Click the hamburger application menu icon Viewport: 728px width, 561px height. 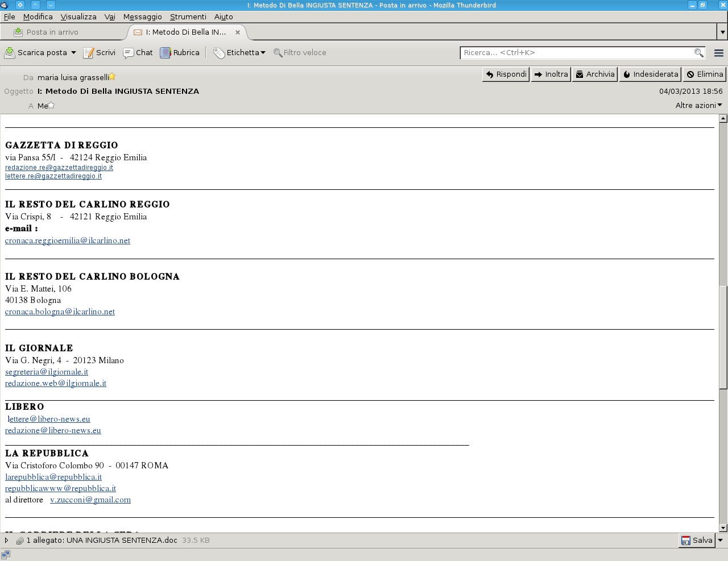(719, 53)
